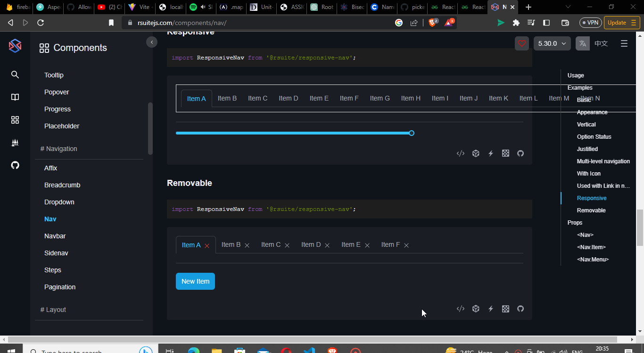644x353 pixels.
Task: Jump to the Multi-level navigation section link
Action: click(603, 161)
